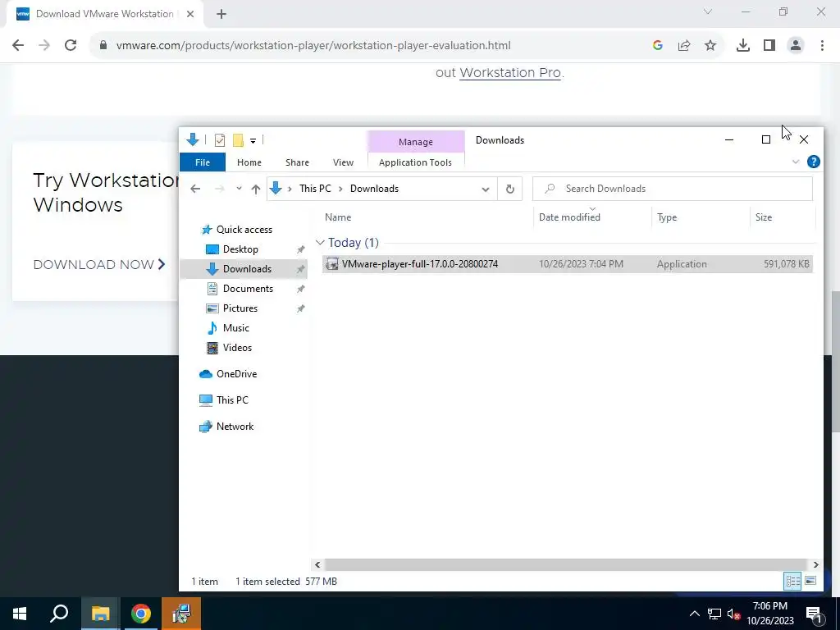The width and height of the screenshot is (840, 630).
Task: Click the muted volume tray icon
Action: click(733, 614)
